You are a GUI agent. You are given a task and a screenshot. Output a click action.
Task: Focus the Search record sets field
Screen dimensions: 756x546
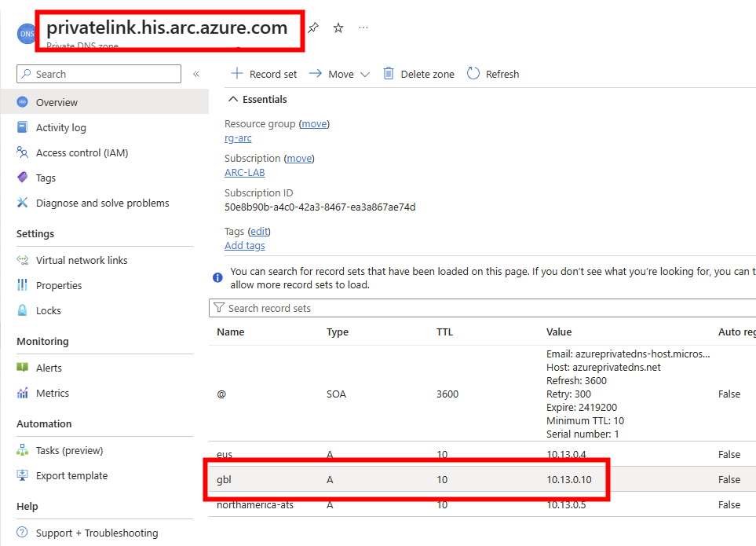coord(482,308)
